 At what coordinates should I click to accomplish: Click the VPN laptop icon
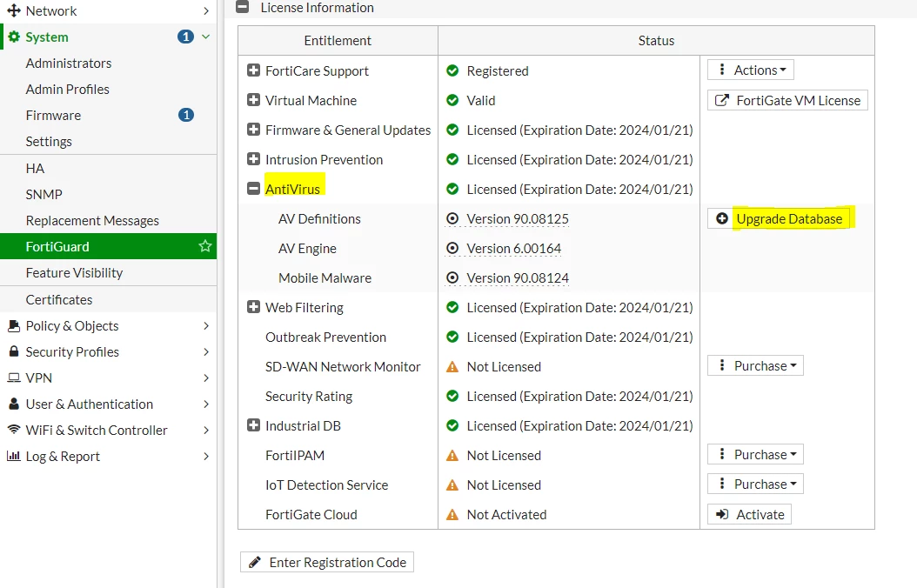(13, 378)
